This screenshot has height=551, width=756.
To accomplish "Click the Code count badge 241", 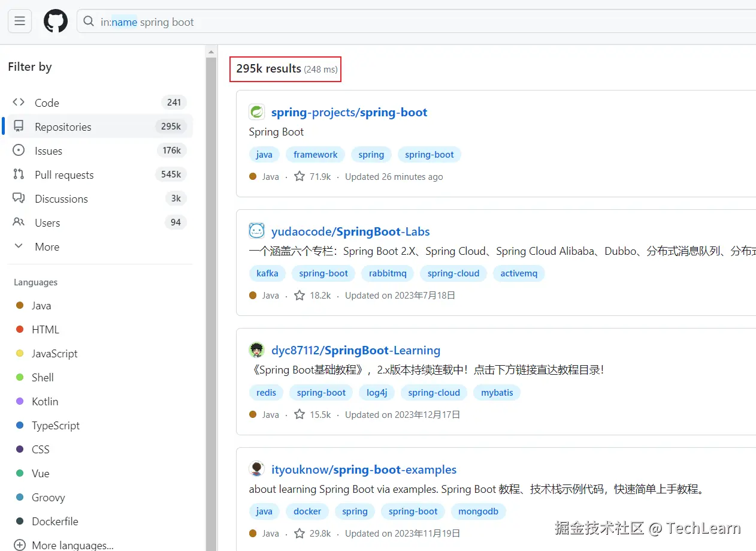I will [174, 103].
